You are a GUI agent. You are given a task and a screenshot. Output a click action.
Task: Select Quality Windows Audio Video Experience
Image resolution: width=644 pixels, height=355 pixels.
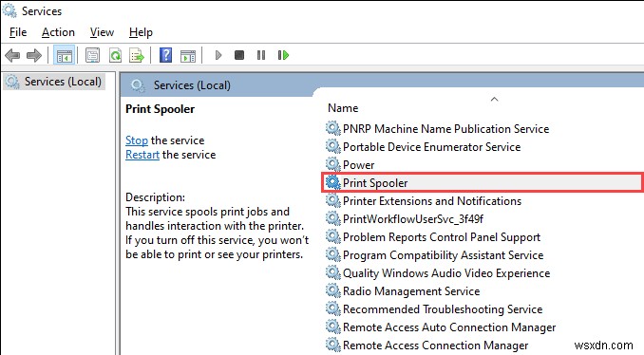[x=438, y=273]
